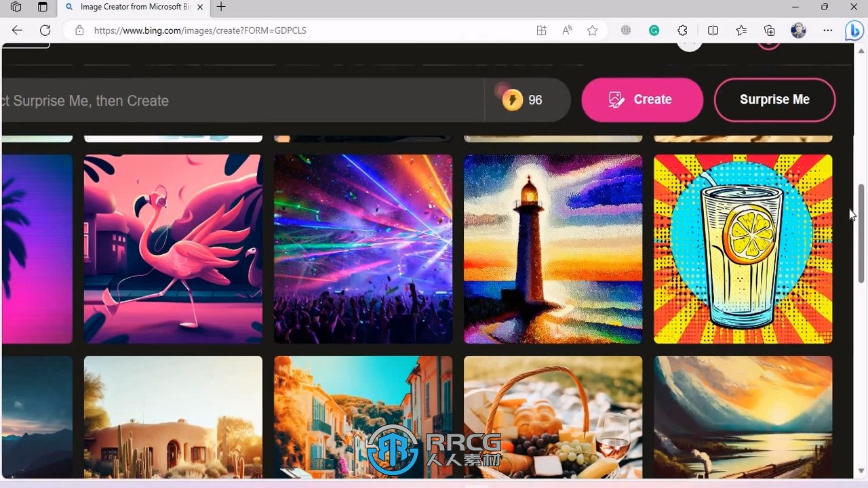Open the mountain lake sunset painting

[743, 418]
